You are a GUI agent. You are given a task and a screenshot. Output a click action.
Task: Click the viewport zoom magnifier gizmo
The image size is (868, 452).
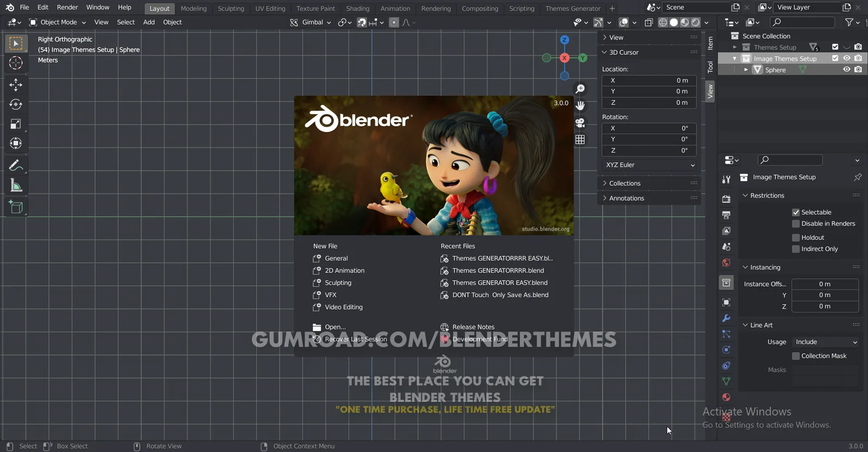(580, 89)
